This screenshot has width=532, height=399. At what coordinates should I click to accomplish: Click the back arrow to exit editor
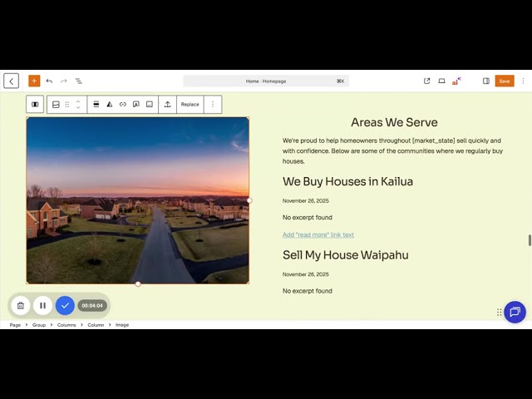click(11, 81)
